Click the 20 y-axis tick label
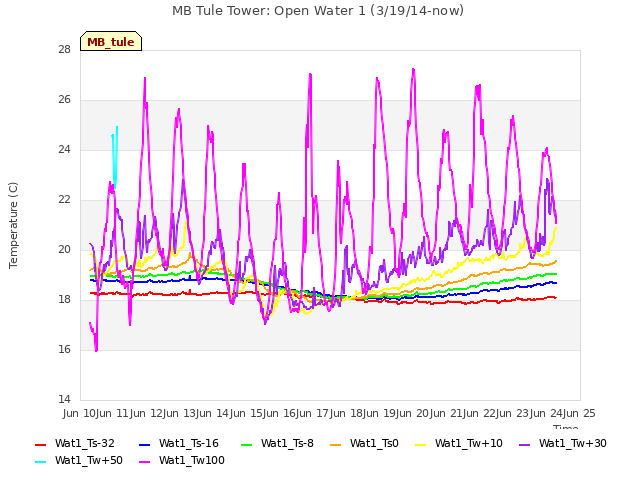This screenshot has height=480, width=640. pos(64,249)
